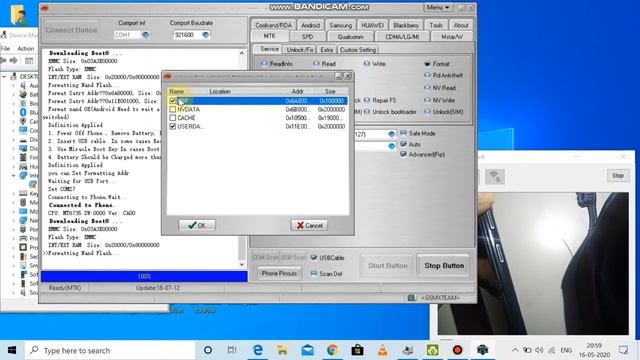Select the Write radio option
This screenshot has height=360, width=640.
coord(367,64)
